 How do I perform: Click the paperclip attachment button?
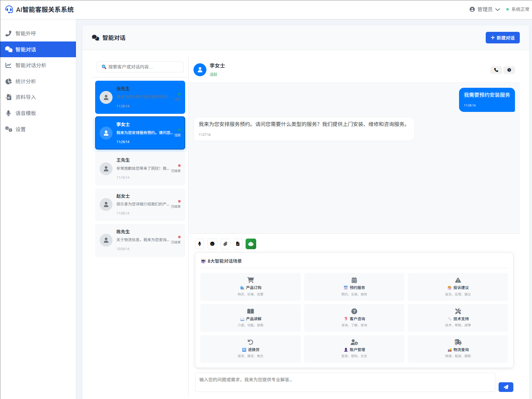click(225, 244)
